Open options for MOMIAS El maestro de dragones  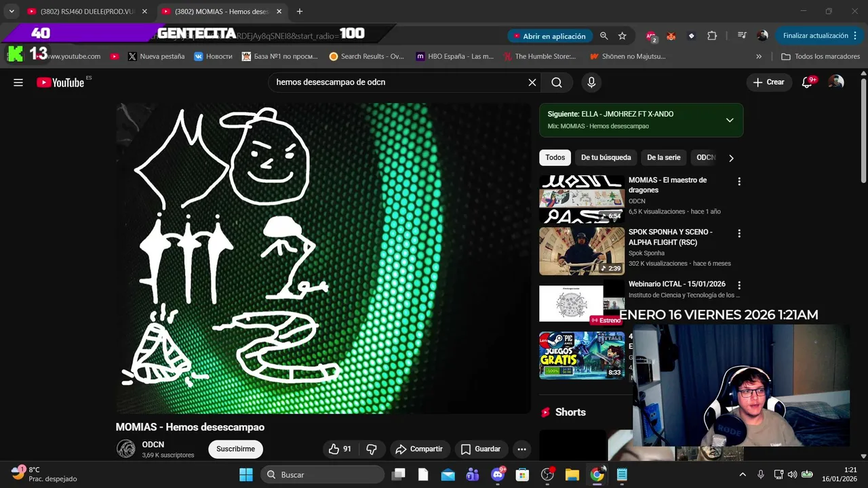click(739, 182)
